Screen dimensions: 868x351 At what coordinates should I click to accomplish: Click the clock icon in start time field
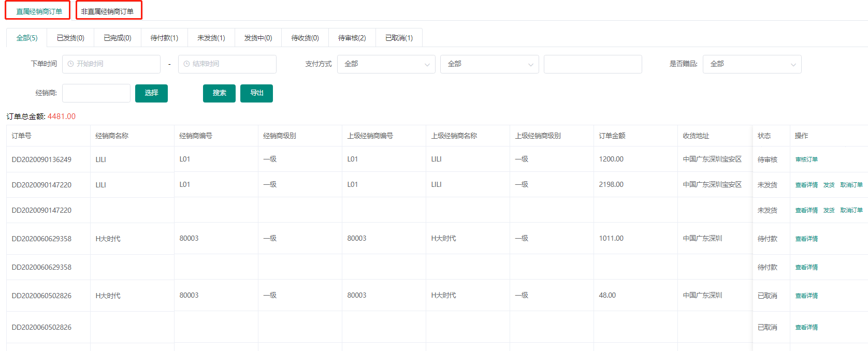click(x=71, y=64)
